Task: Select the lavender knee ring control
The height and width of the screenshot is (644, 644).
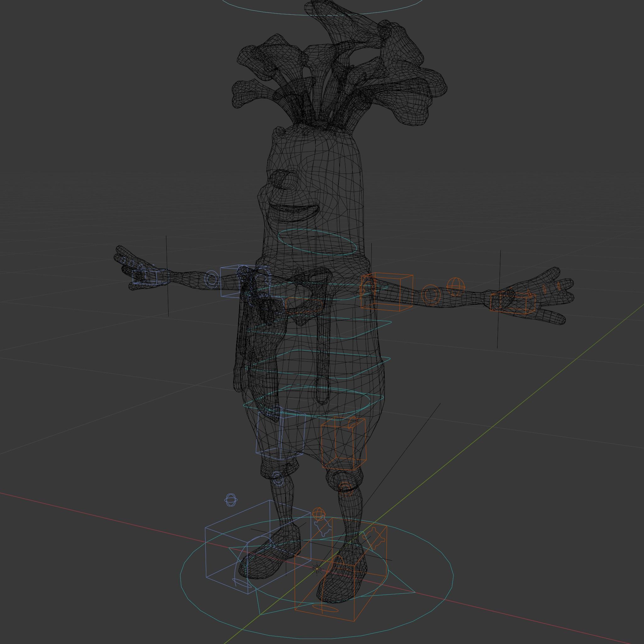Action: tap(278, 479)
